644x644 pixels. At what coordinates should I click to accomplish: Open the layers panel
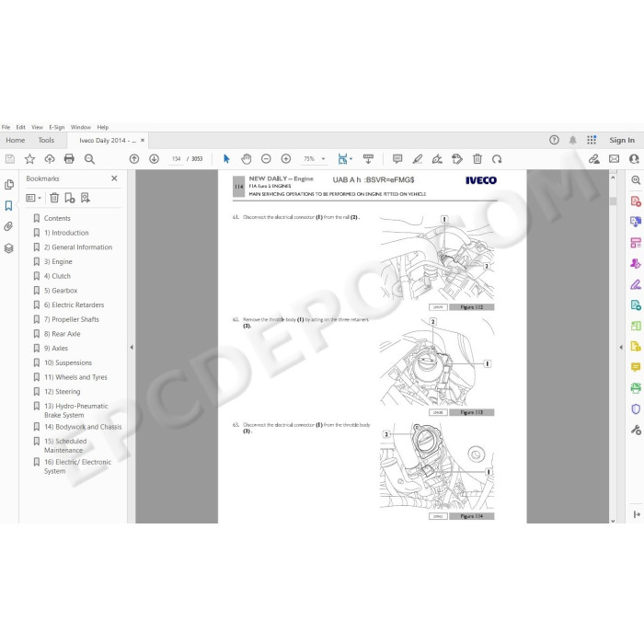(x=8, y=248)
